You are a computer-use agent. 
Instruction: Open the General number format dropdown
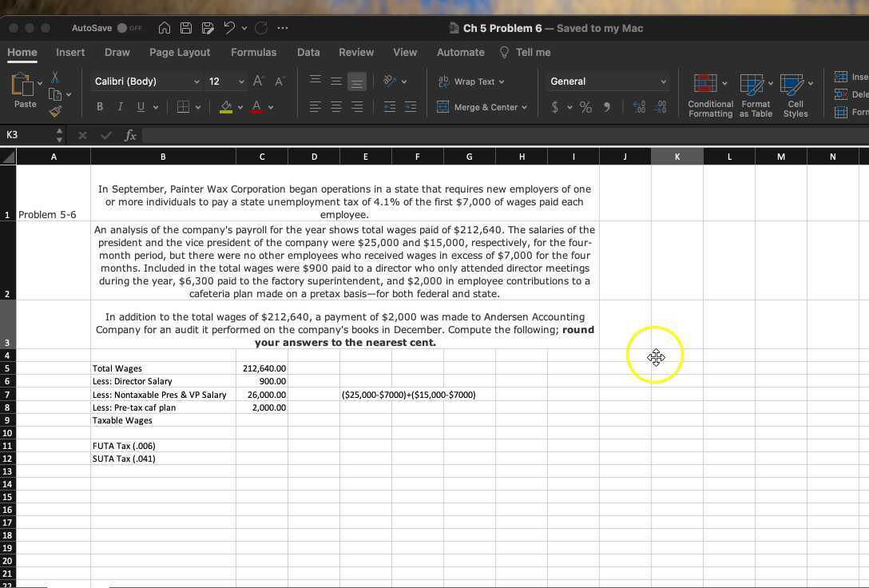[664, 81]
